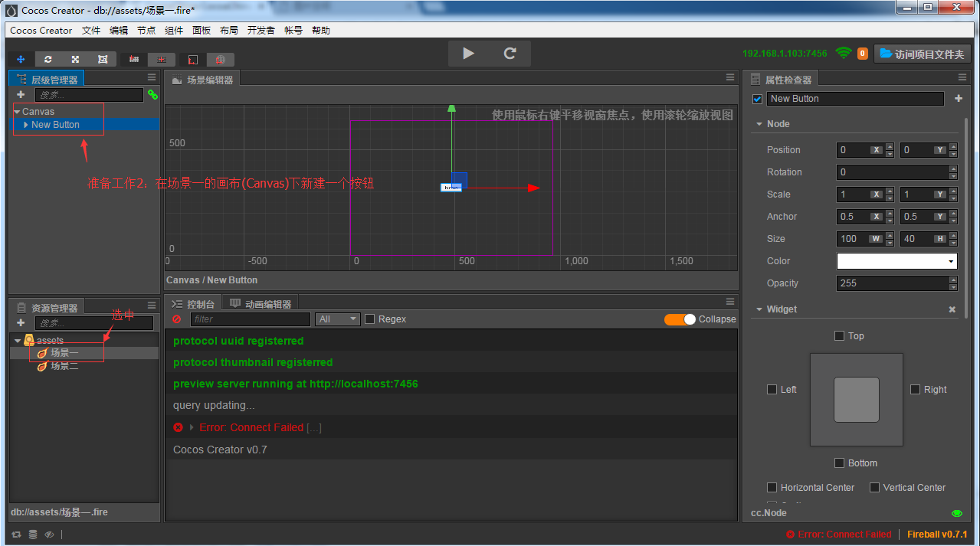This screenshot has width=980, height=546.
Task: Click the center mode toolbar icon
Action: (x=162, y=59)
